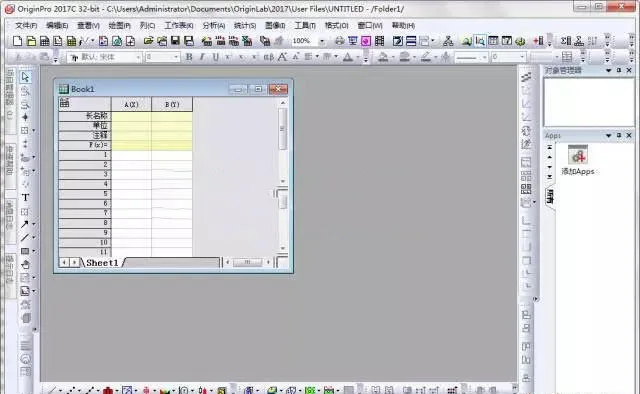Image resolution: width=640 pixels, height=394 pixels.
Task: Select the Screen Reader crosshair tool
Action: pyautogui.click(x=25, y=117)
